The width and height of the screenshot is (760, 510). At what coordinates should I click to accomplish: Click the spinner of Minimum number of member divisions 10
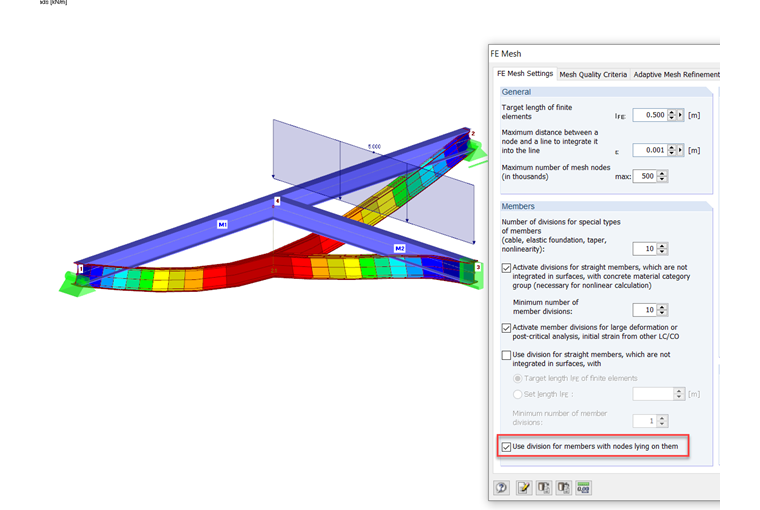coord(662,309)
